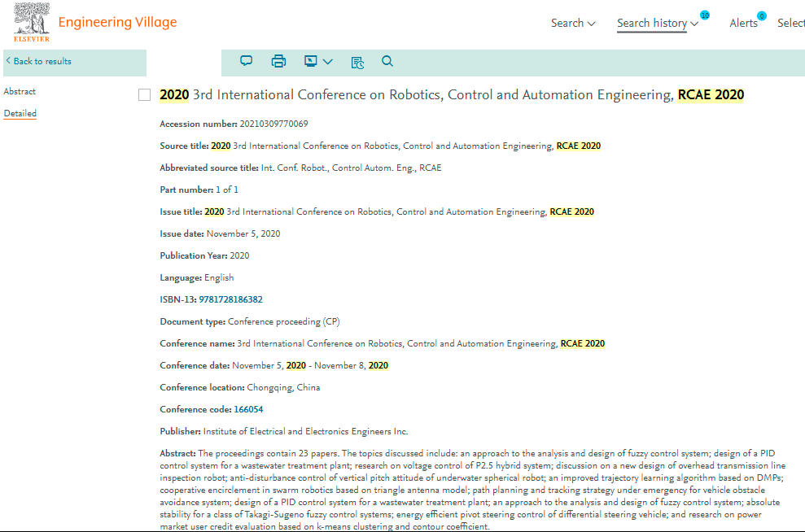Switch to the Abstract view tab
Screen dimensions: 805x532
[20, 91]
